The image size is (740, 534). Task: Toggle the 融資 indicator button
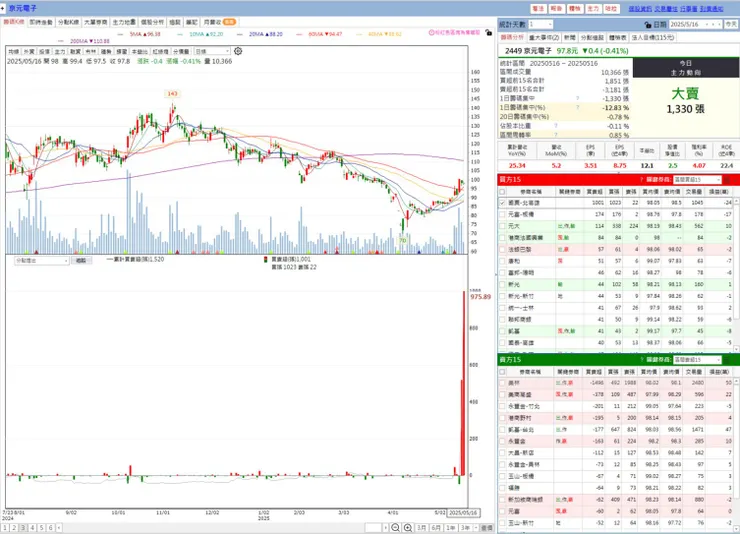[x=75, y=51]
